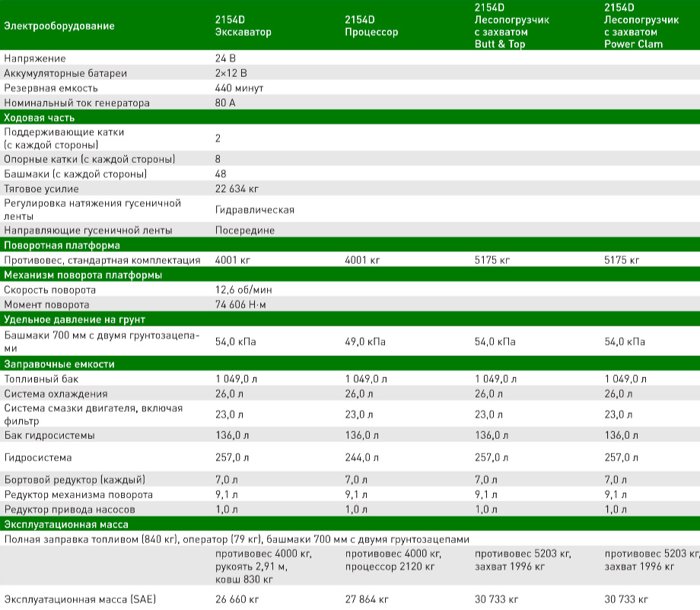Select the "Опорные катки" row label

89,159
